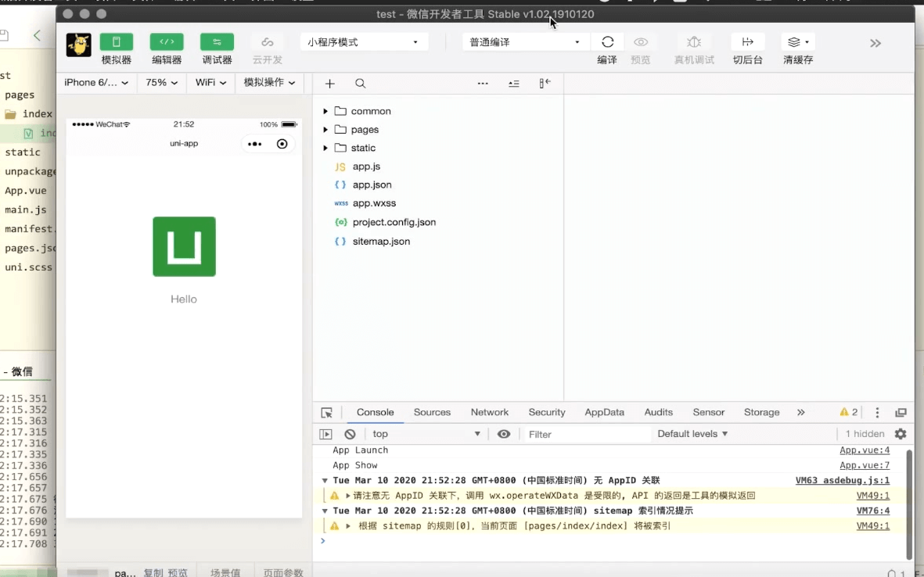Toggle the 模拟器 simulator panel

116,41
